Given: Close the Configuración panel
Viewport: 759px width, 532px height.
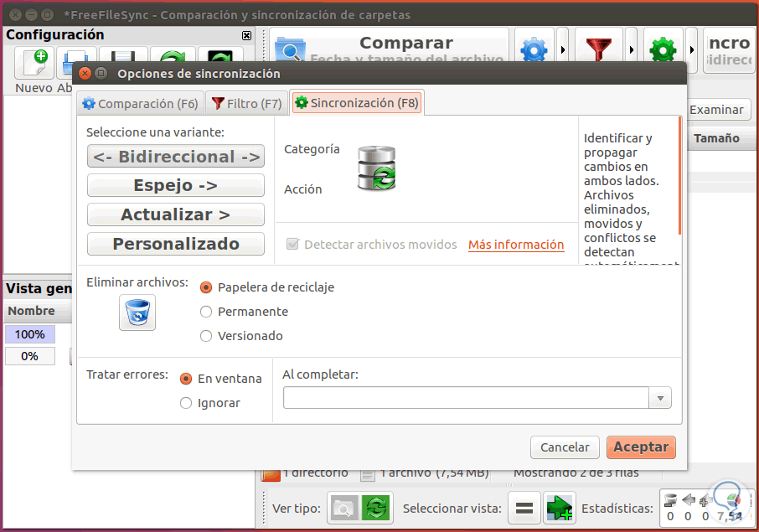Looking at the screenshot, I should [246, 35].
